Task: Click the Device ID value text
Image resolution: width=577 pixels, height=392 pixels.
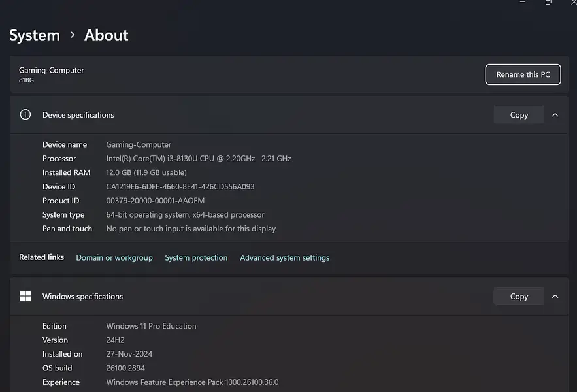Action: point(180,187)
